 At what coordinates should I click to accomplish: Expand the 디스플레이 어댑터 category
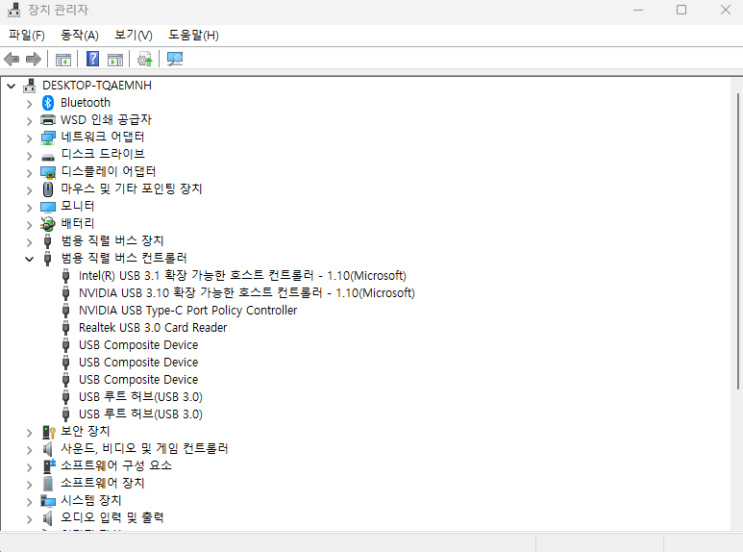pos(29,173)
